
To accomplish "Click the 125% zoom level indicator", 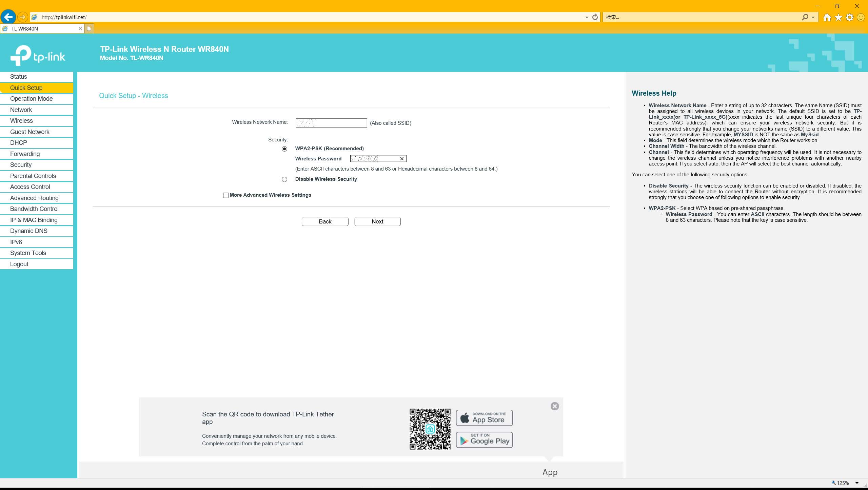I will coord(840,483).
